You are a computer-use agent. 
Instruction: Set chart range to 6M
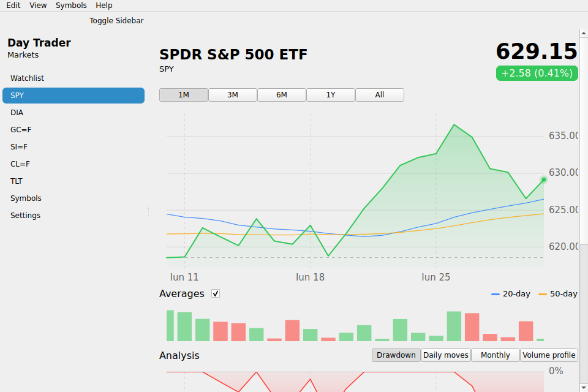282,95
